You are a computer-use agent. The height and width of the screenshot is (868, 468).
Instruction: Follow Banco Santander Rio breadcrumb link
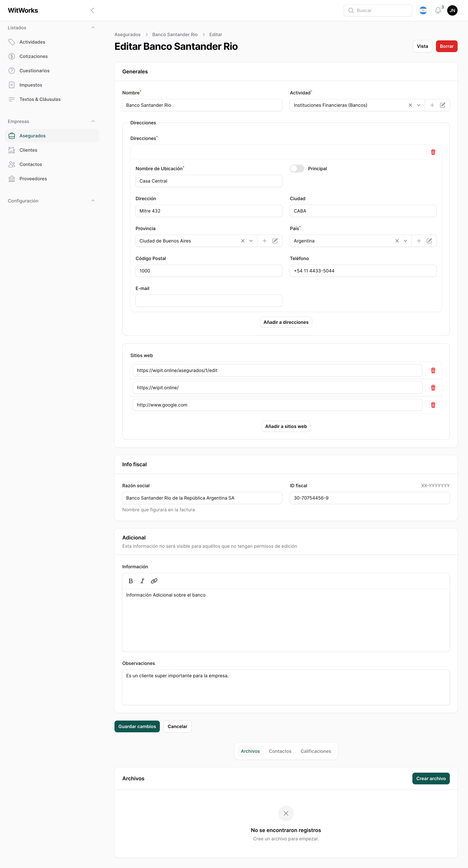tap(175, 35)
